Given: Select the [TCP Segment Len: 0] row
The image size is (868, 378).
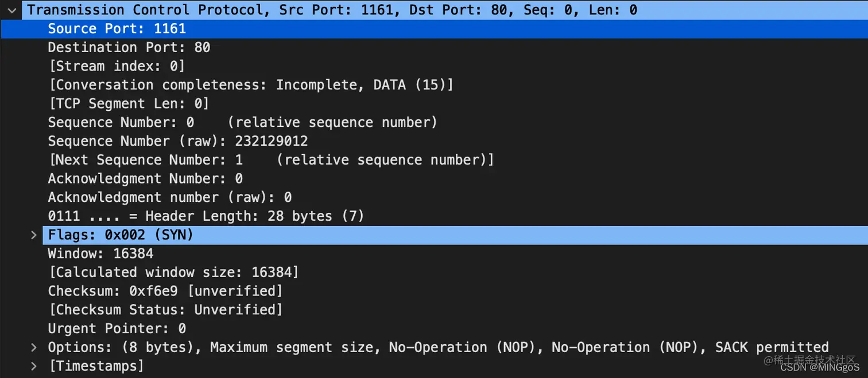Looking at the screenshot, I should point(434,104).
